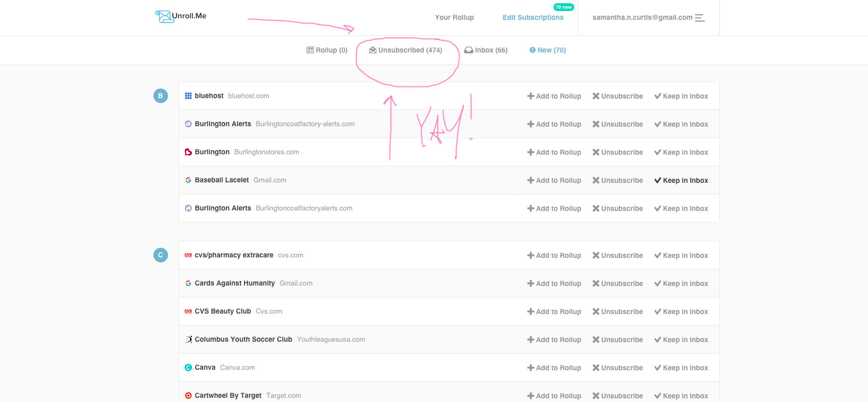
Task: Click the Canva circular logo icon
Action: pos(188,367)
